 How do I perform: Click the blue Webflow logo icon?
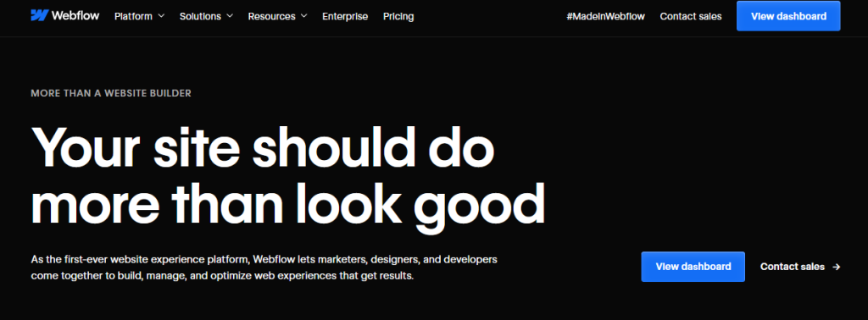click(39, 15)
